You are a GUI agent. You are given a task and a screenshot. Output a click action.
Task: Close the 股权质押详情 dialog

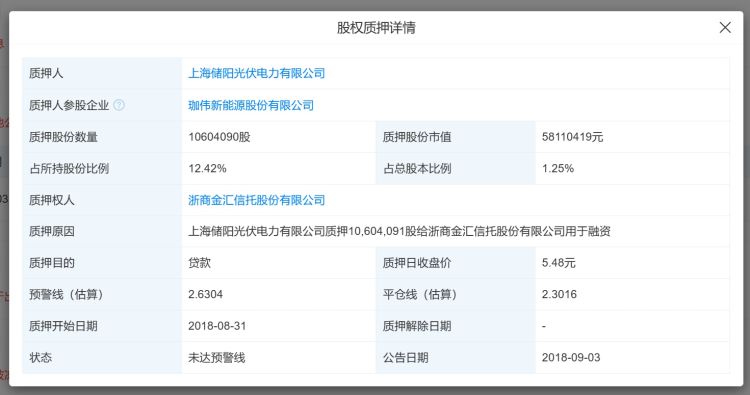coord(725,28)
